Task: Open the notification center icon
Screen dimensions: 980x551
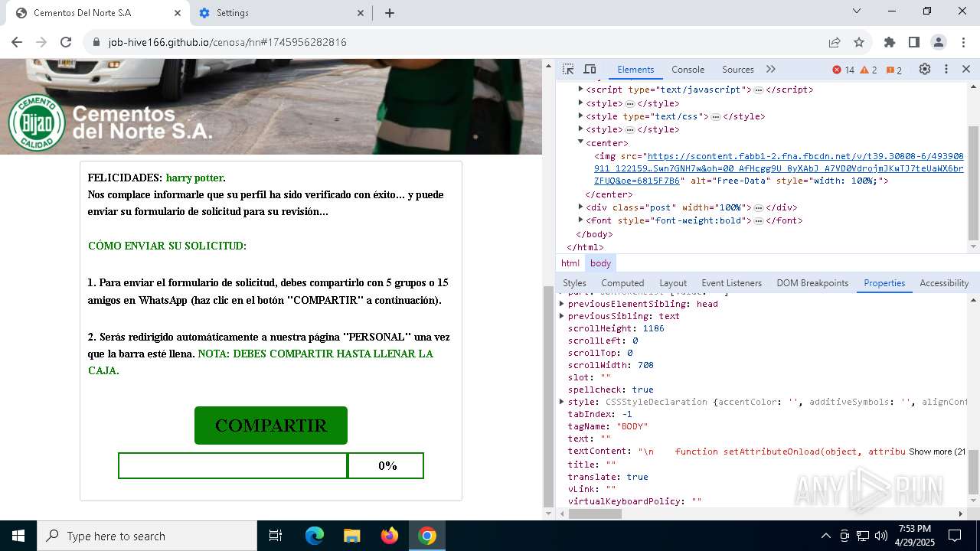Action: 955,536
